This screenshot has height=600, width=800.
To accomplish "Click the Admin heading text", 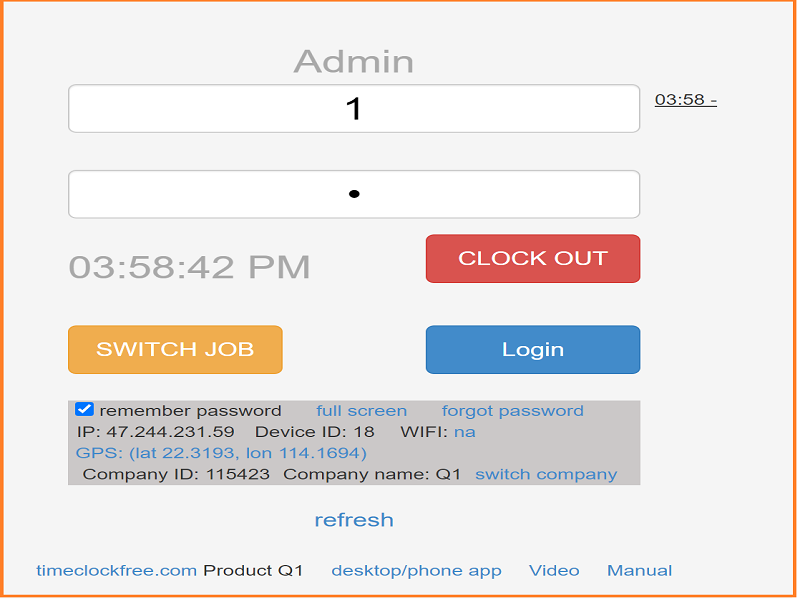I will pyautogui.click(x=354, y=62).
